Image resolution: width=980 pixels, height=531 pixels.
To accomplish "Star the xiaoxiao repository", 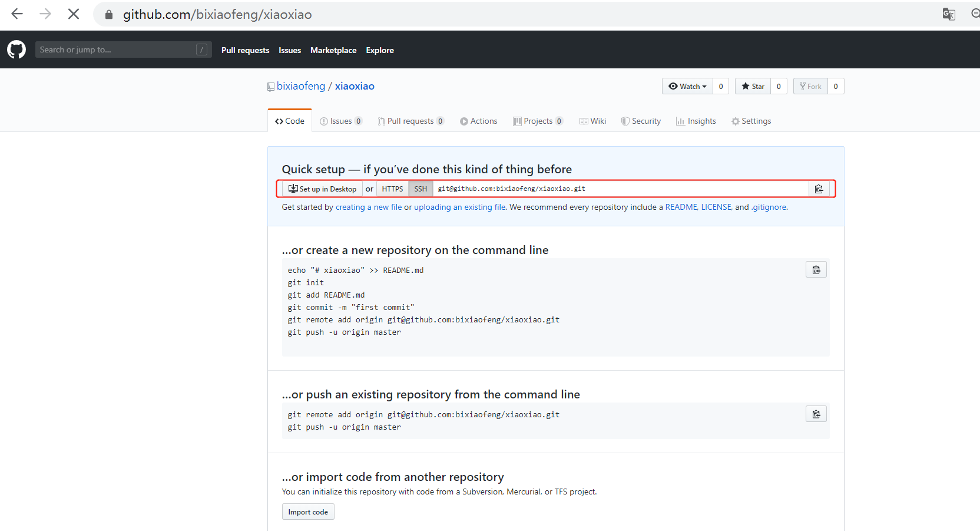I will [753, 87].
